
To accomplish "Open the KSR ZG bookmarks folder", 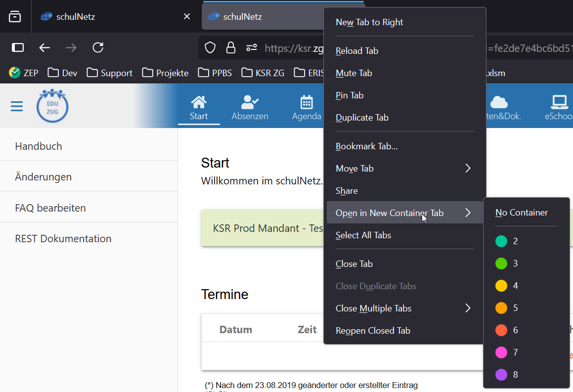I will pos(263,73).
